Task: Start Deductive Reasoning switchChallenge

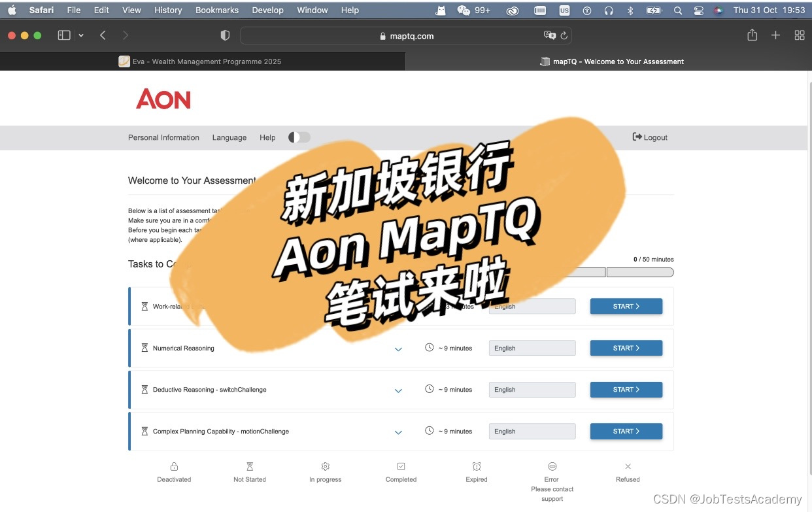Action: pyautogui.click(x=626, y=389)
